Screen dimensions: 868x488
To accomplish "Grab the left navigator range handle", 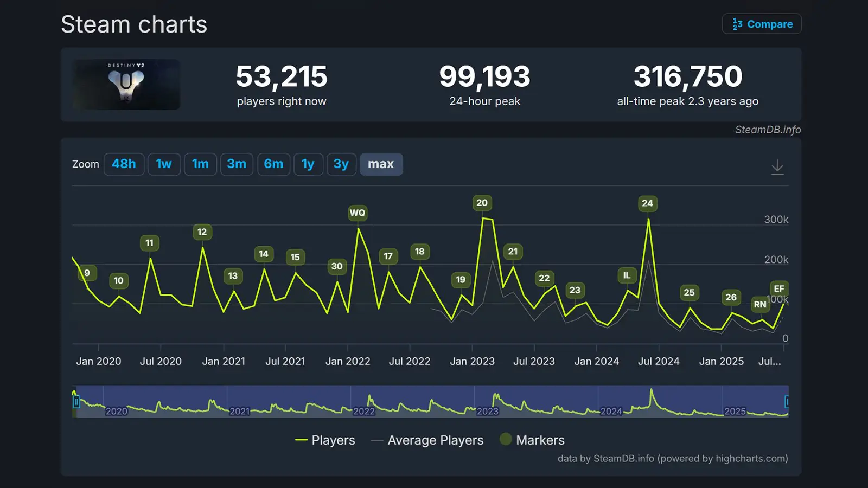I will [x=76, y=402].
